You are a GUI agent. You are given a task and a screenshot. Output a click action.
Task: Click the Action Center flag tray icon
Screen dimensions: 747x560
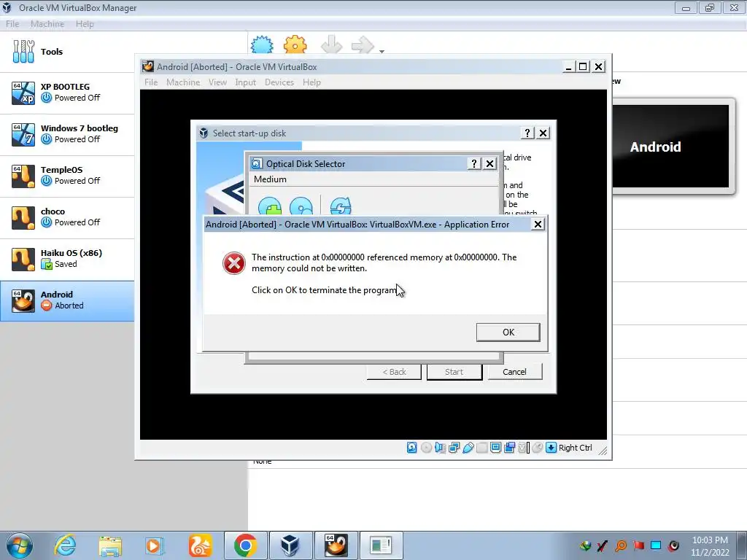tap(638, 545)
